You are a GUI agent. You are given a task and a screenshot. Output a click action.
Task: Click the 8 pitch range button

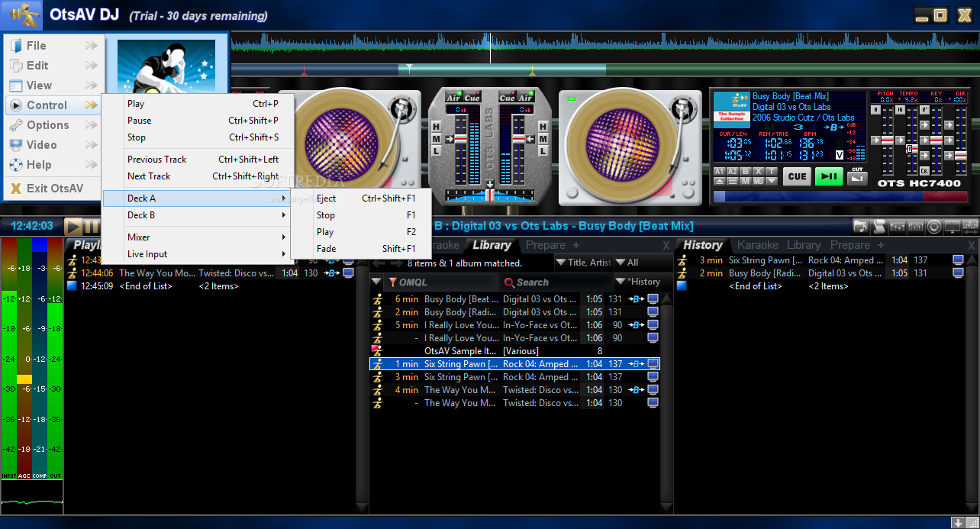pyautogui.click(x=875, y=110)
